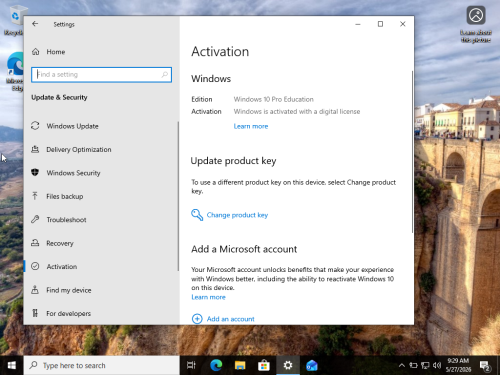
Task: Click the Home house icon
Action: [x=35, y=52]
